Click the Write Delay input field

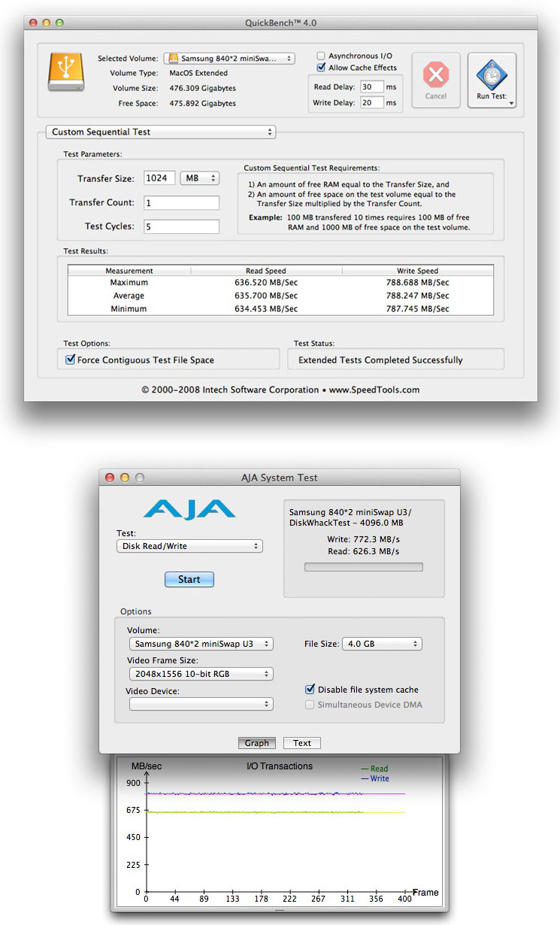click(x=371, y=102)
